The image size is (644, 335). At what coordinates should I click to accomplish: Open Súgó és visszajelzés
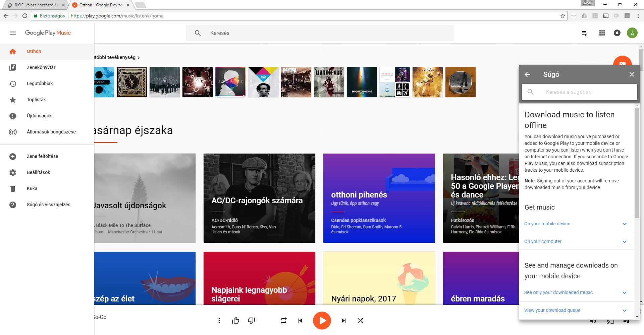tap(47, 205)
